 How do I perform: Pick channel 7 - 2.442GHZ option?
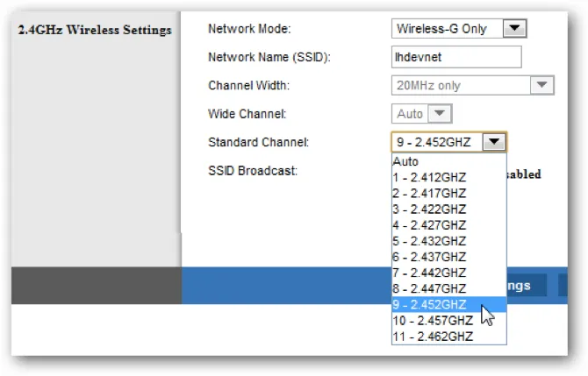point(430,273)
